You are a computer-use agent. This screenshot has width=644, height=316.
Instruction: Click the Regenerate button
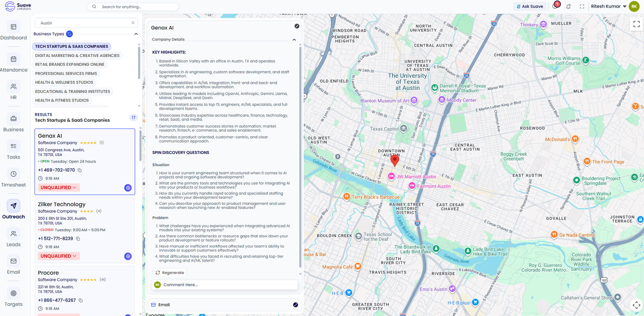170,272
